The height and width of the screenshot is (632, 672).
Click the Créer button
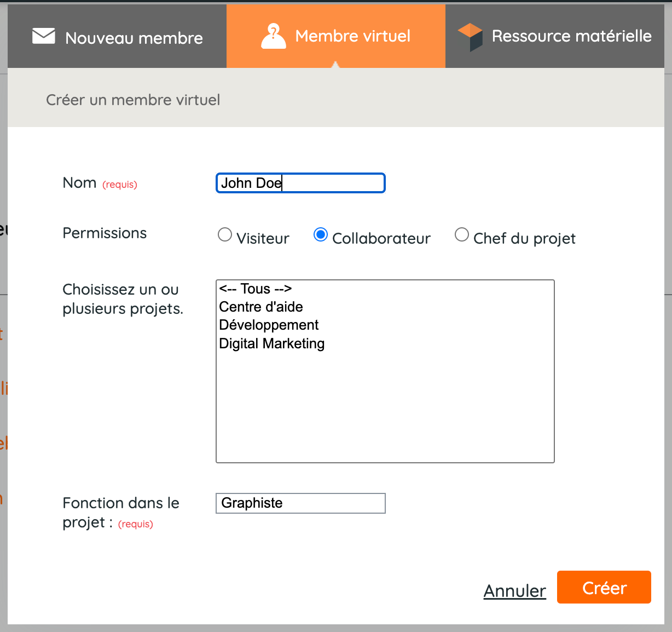(x=604, y=587)
